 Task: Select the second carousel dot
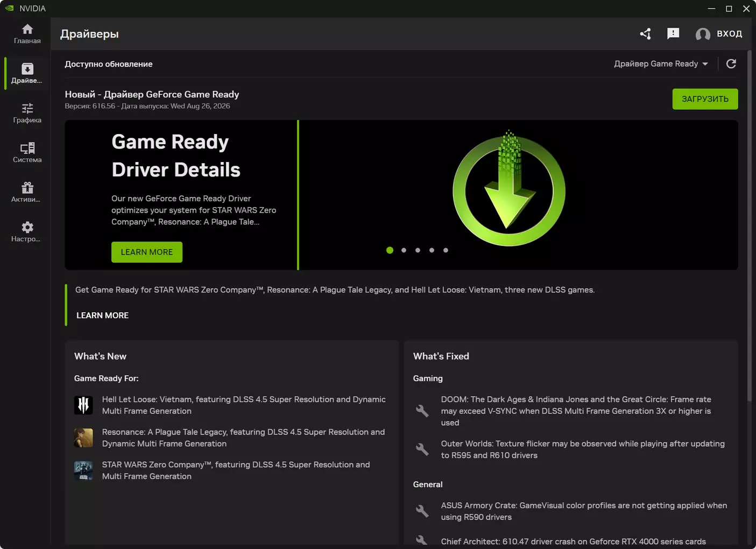404,250
